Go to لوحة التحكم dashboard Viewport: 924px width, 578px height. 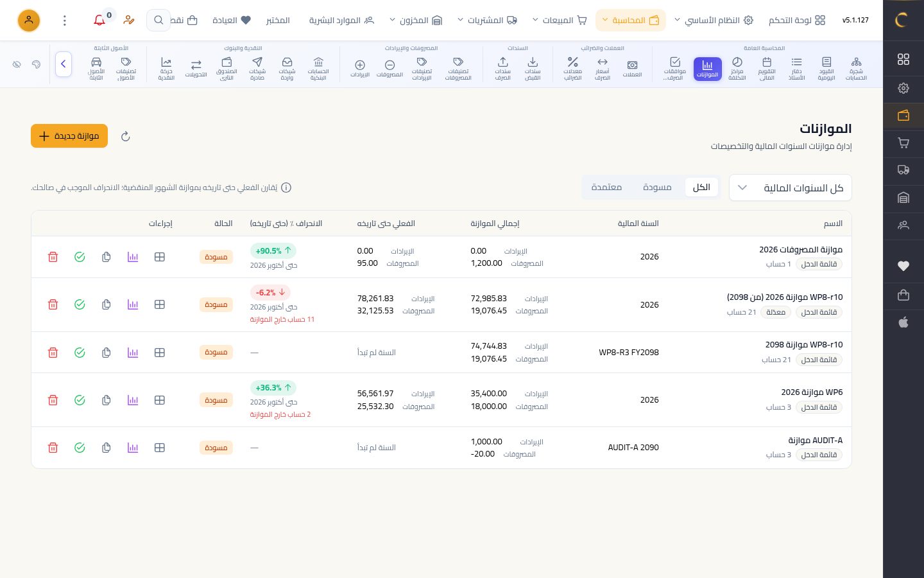797,21
